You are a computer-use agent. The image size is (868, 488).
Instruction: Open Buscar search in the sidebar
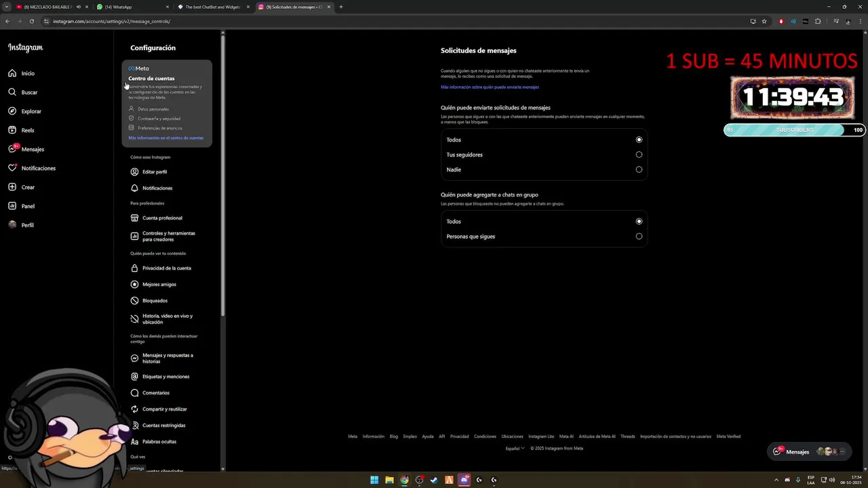click(x=22, y=92)
